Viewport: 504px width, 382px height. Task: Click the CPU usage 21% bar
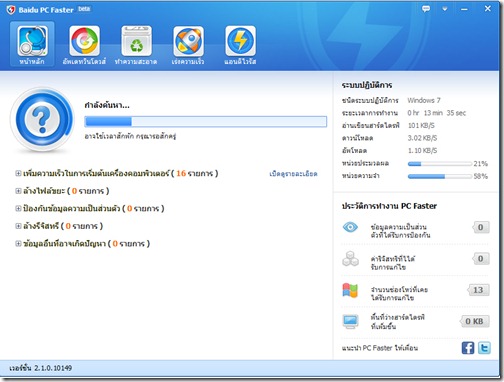[440, 164]
